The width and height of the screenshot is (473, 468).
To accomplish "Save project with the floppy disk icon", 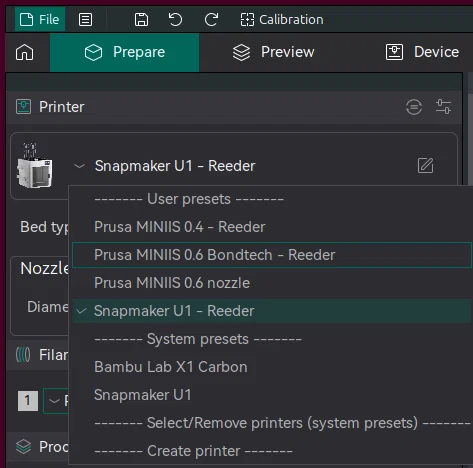I will click(141, 20).
